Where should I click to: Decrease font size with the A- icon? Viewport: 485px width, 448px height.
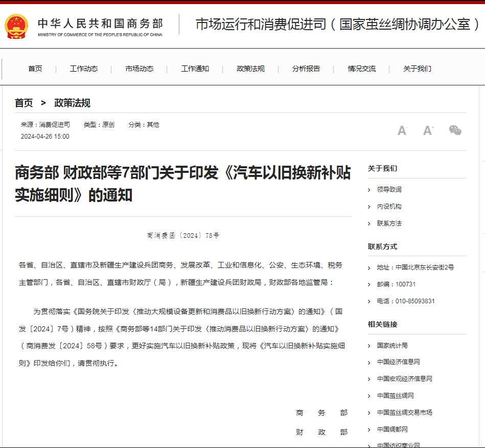coord(402,130)
